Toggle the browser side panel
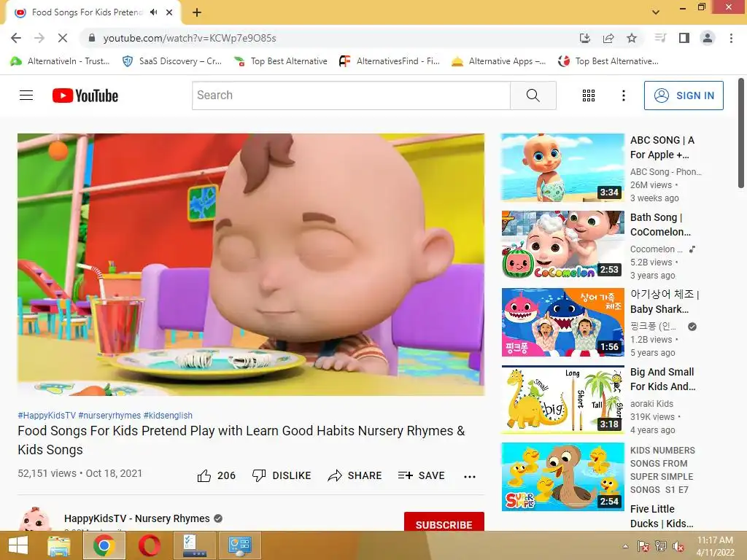Image resolution: width=747 pixels, height=560 pixels. point(684,38)
